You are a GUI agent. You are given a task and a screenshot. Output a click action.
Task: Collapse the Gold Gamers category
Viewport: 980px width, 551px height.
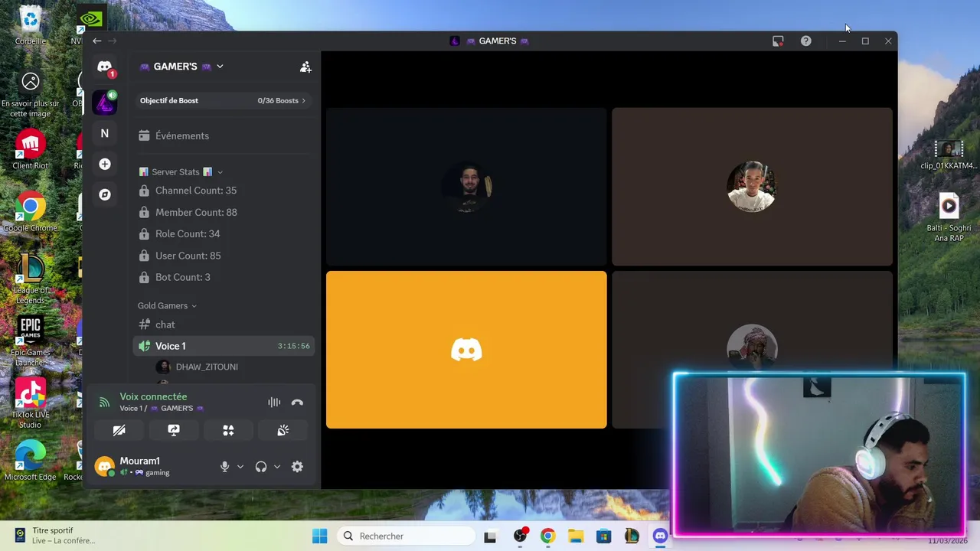167,305
